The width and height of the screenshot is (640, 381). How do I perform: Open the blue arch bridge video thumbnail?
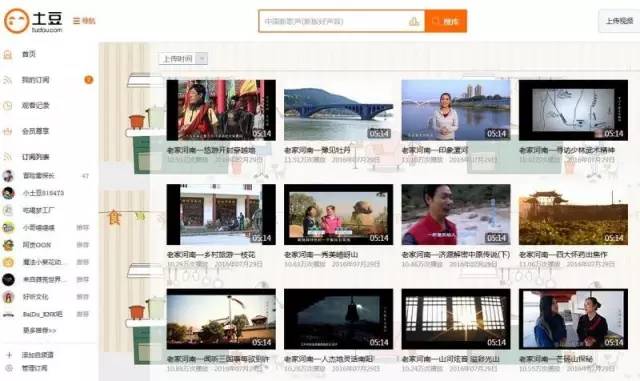(339, 110)
